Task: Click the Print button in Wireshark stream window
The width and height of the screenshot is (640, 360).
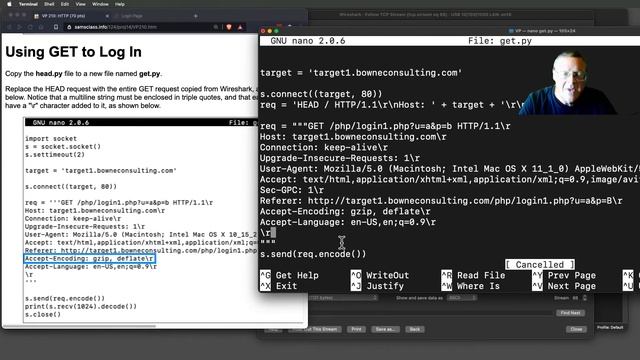Action: [356, 329]
